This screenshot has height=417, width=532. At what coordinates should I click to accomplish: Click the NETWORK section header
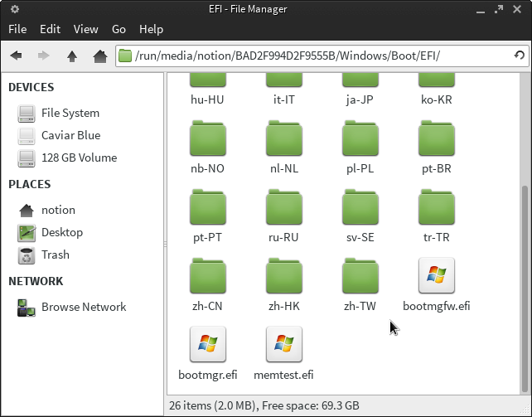click(x=36, y=281)
